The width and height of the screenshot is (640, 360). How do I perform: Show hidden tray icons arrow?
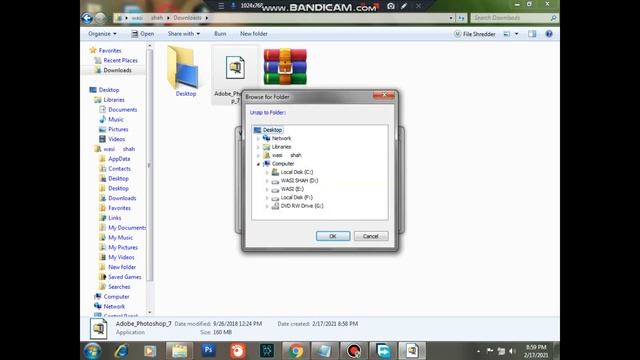(x=478, y=351)
